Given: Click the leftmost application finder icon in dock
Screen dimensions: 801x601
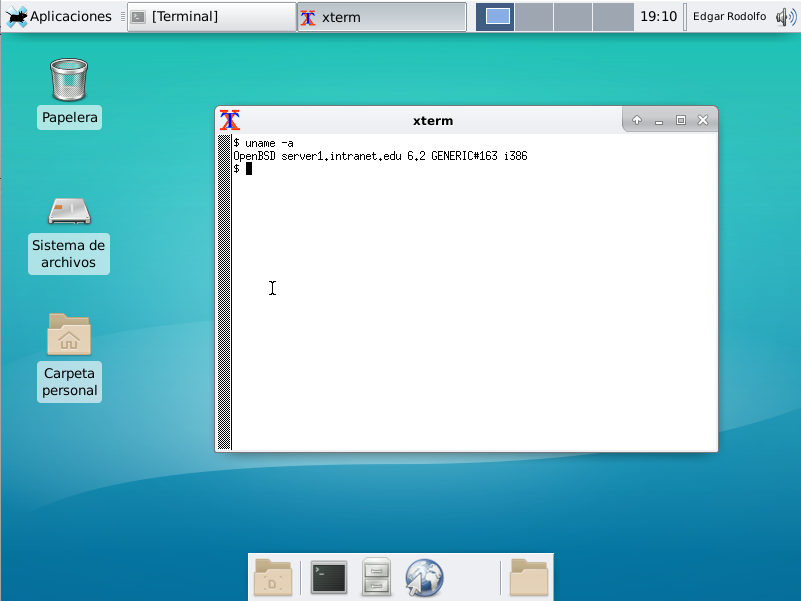Looking at the screenshot, I should point(273,578).
